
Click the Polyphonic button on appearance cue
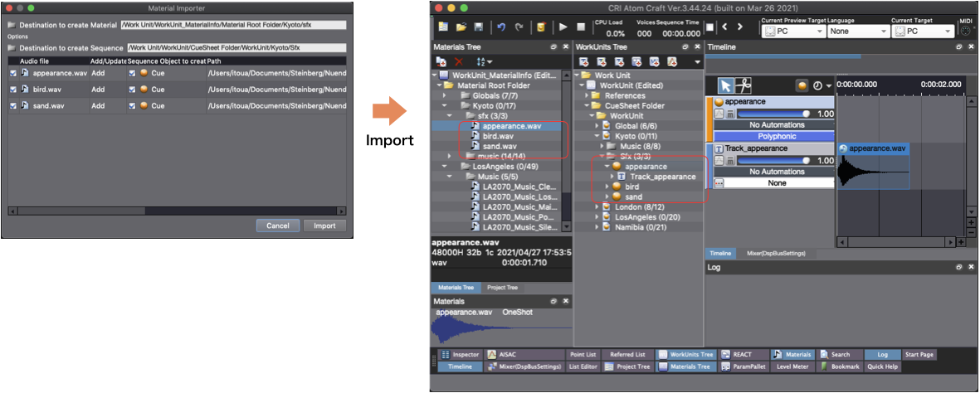coord(773,136)
